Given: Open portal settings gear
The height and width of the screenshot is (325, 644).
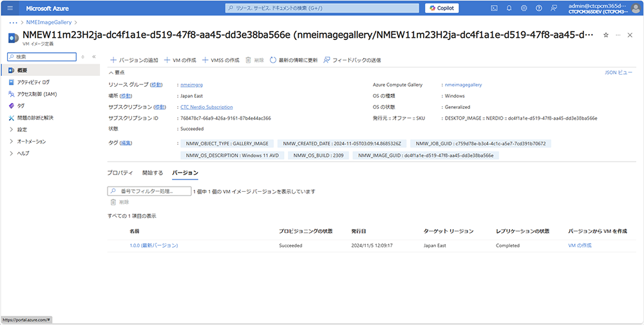Looking at the screenshot, I should [524, 8].
